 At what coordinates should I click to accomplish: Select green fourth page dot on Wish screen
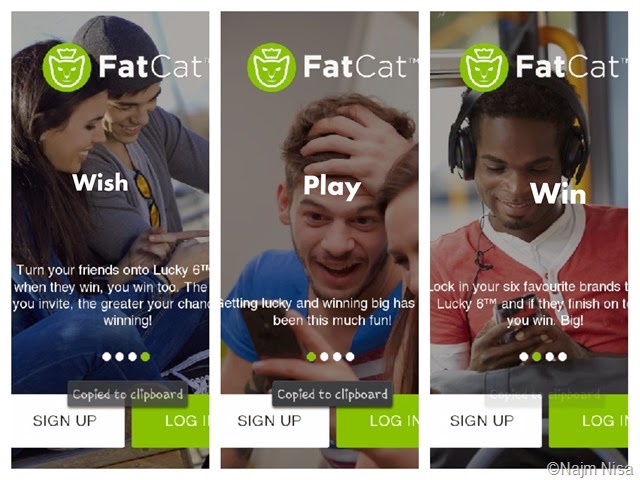145,357
